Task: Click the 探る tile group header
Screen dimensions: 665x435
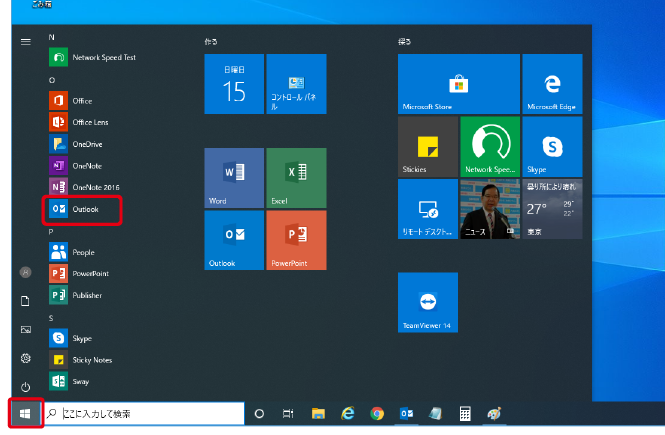Action: [x=404, y=42]
